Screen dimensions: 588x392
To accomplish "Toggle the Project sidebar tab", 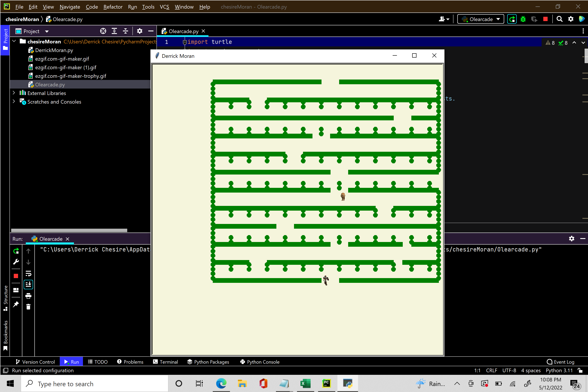I will coord(5,40).
